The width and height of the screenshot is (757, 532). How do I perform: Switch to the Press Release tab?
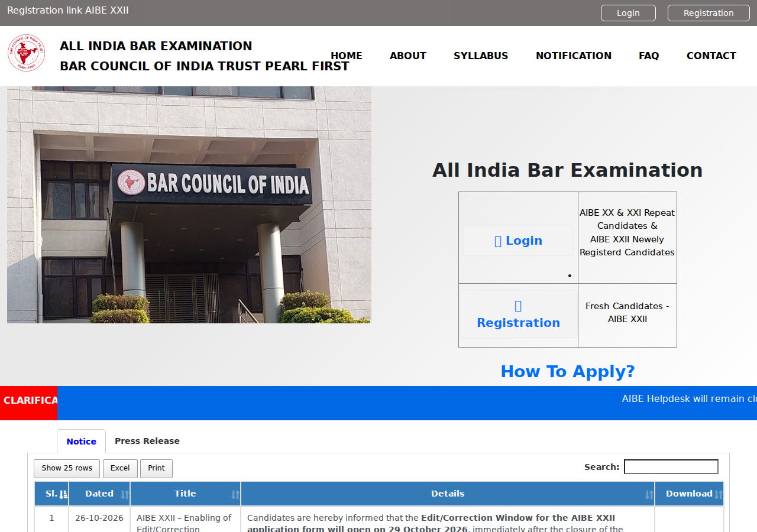tap(147, 441)
